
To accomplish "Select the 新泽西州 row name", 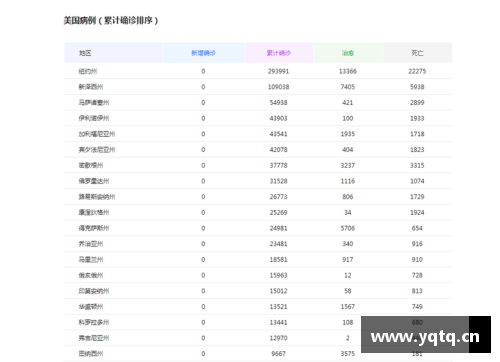I will (x=91, y=87).
